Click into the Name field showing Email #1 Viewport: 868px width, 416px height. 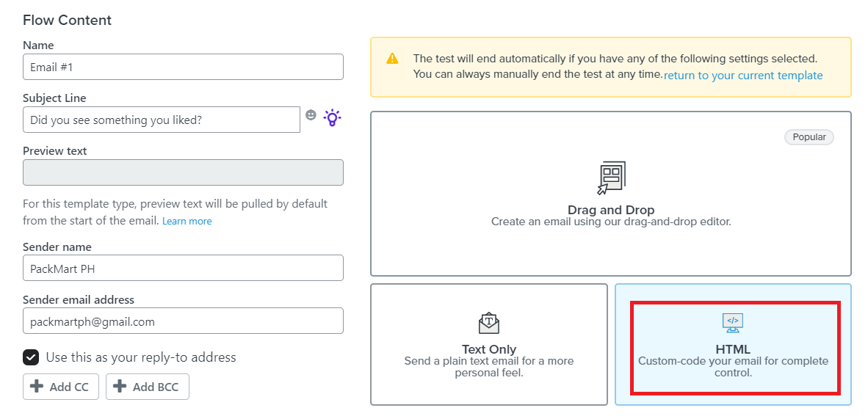(184, 67)
